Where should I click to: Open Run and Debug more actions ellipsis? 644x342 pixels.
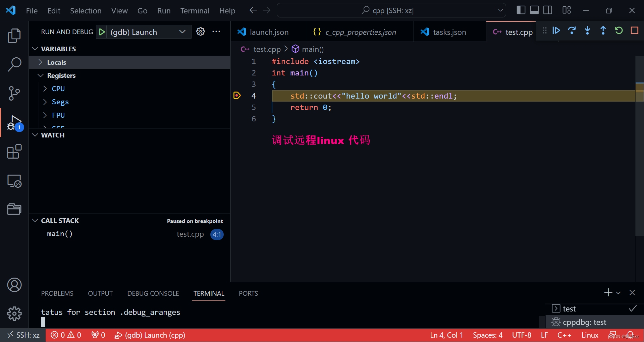216,32
